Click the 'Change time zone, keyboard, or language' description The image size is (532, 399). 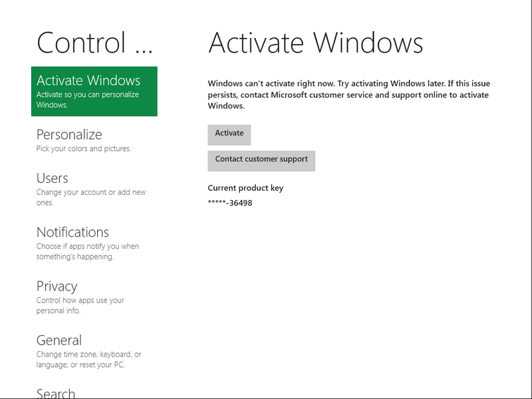(88, 359)
